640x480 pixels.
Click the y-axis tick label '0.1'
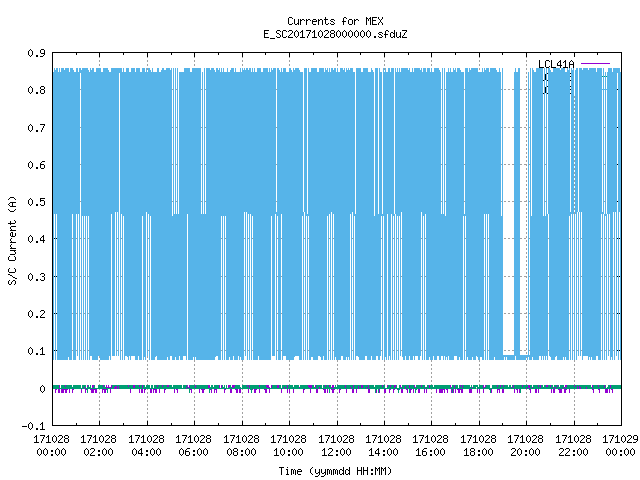click(x=36, y=351)
